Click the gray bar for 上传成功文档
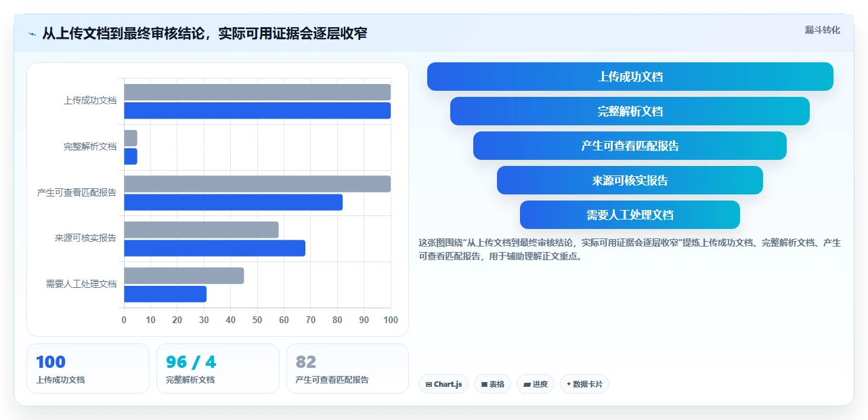Viewport: 868px width, 420px height. [x=257, y=92]
